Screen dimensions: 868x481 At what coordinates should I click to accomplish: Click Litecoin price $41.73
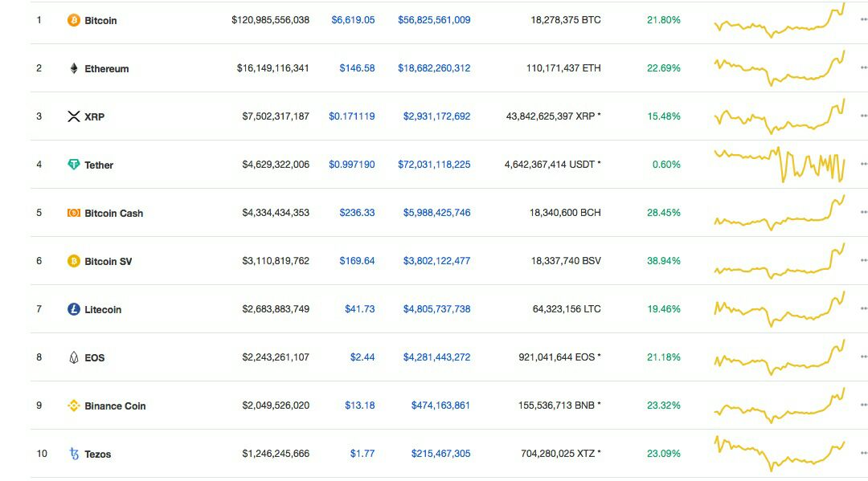click(x=360, y=308)
